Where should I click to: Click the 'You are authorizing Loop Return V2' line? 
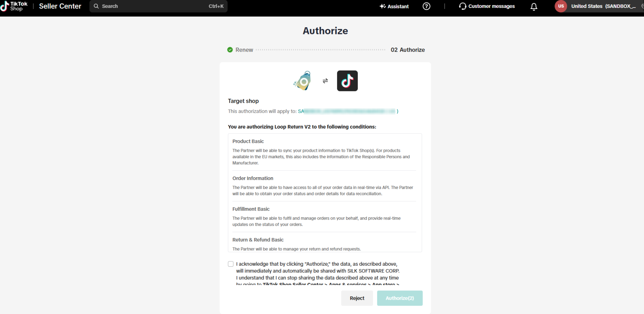click(x=302, y=127)
